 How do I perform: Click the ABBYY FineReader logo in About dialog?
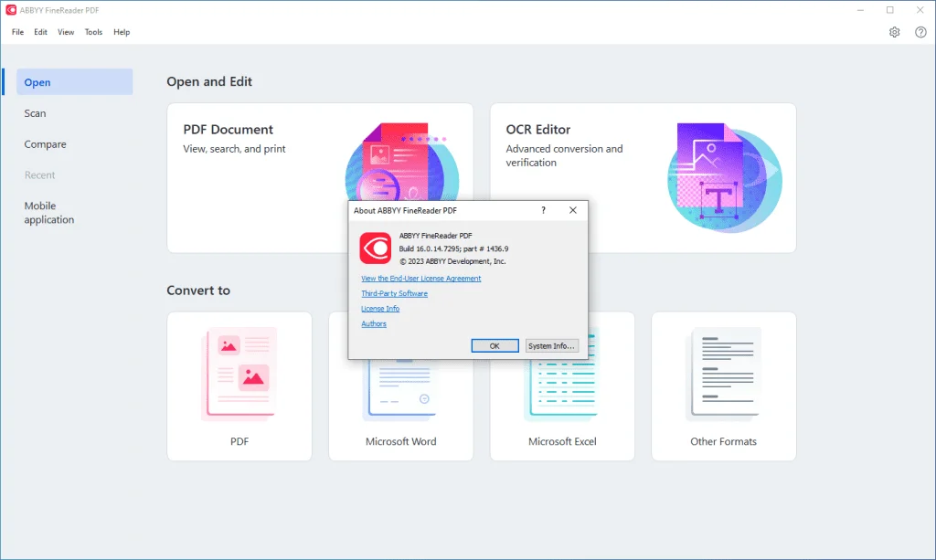pyautogui.click(x=375, y=248)
